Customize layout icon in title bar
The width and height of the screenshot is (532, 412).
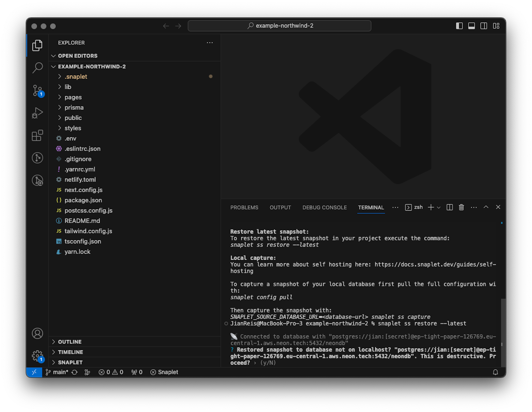(x=496, y=26)
